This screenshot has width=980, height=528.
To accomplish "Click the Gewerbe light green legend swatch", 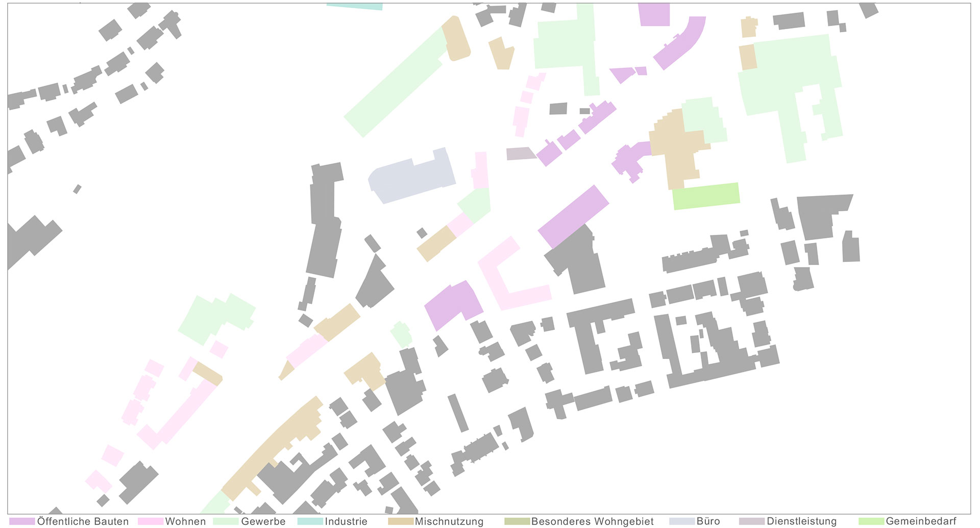I will pyautogui.click(x=226, y=521).
